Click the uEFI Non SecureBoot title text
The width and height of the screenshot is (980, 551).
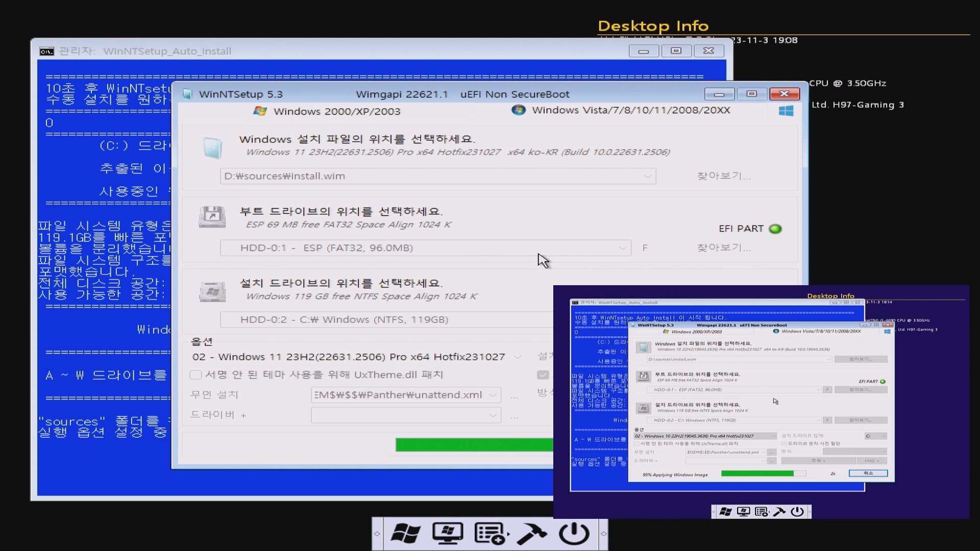point(514,94)
